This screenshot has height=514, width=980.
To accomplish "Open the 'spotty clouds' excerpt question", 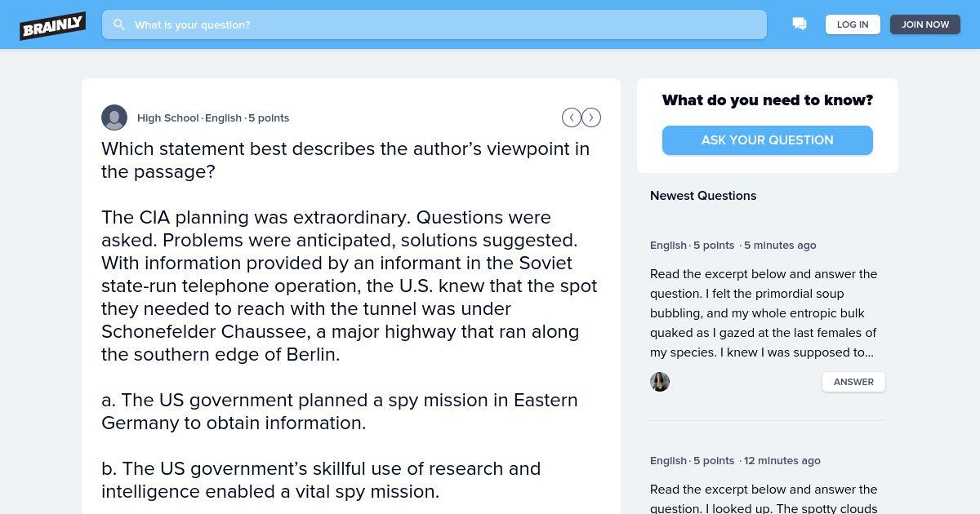I will coord(764,498).
